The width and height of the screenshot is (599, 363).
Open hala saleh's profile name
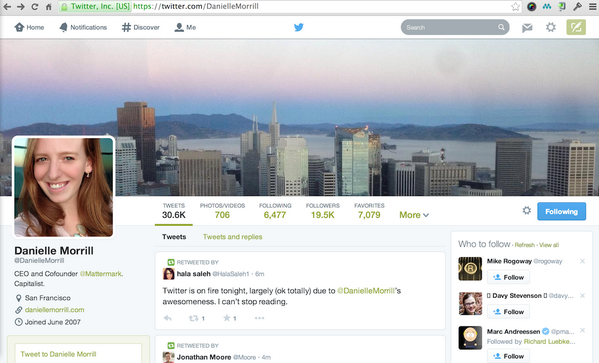(x=193, y=274)
